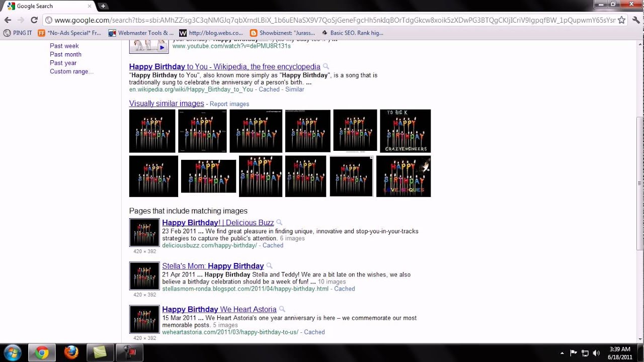Viewport: 644px width, 362px height.
Task: Open the Basic SEO Rank hig... bookmark
Action: coord(352,33)
